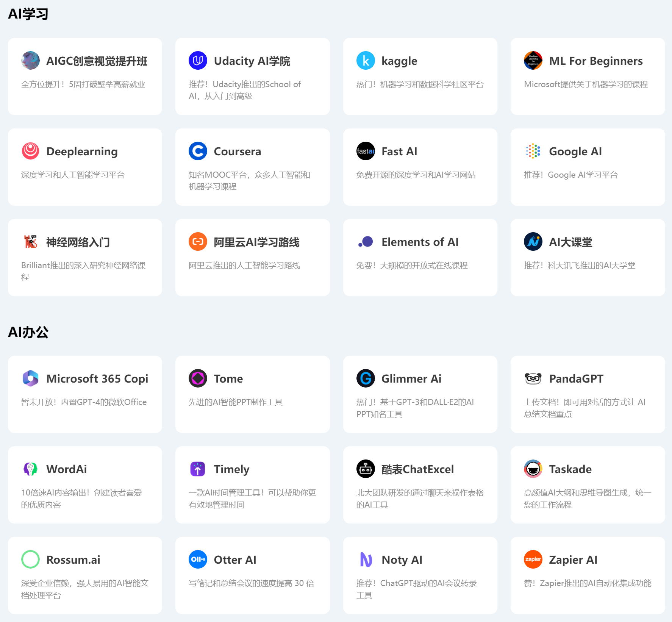Click the Timely title

231,469
